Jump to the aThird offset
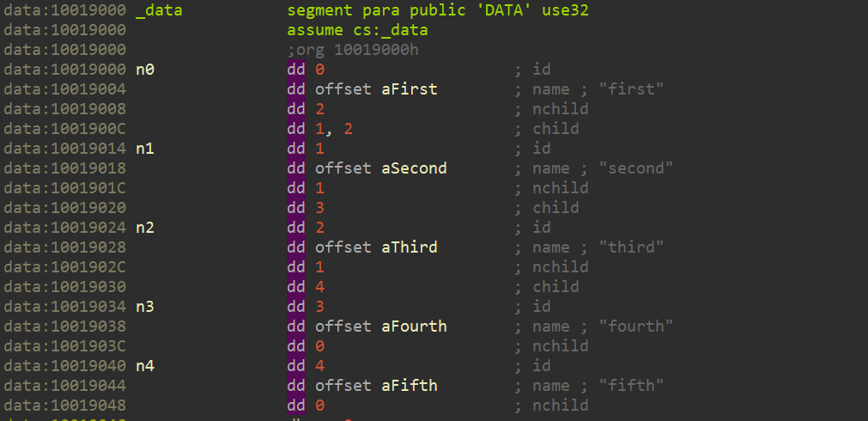 pyautogui.click(x=409, y=247)
